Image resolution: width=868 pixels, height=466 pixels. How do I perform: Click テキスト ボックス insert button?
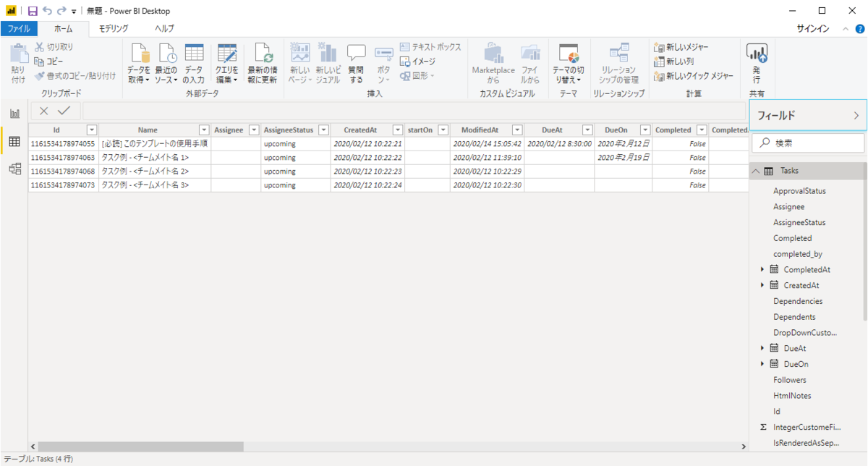pyautogui.click(x=430, y=46)
